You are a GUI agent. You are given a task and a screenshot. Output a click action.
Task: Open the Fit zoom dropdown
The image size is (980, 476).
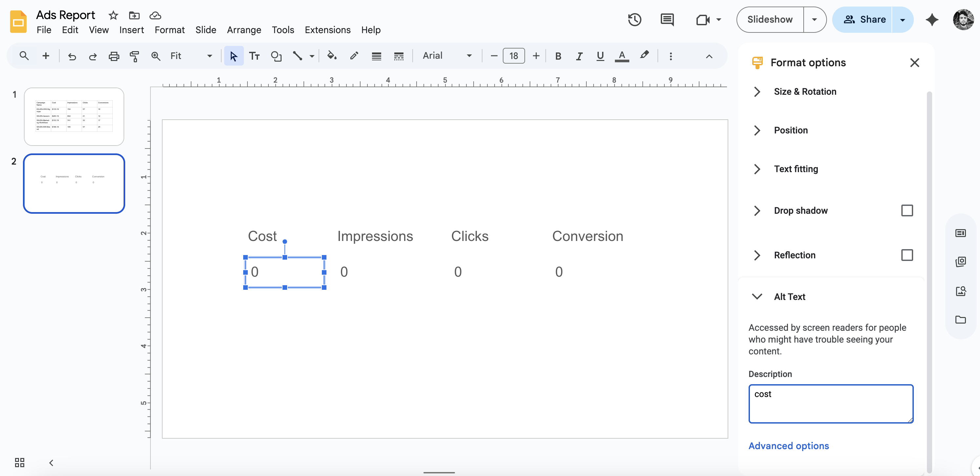(191, 56)
